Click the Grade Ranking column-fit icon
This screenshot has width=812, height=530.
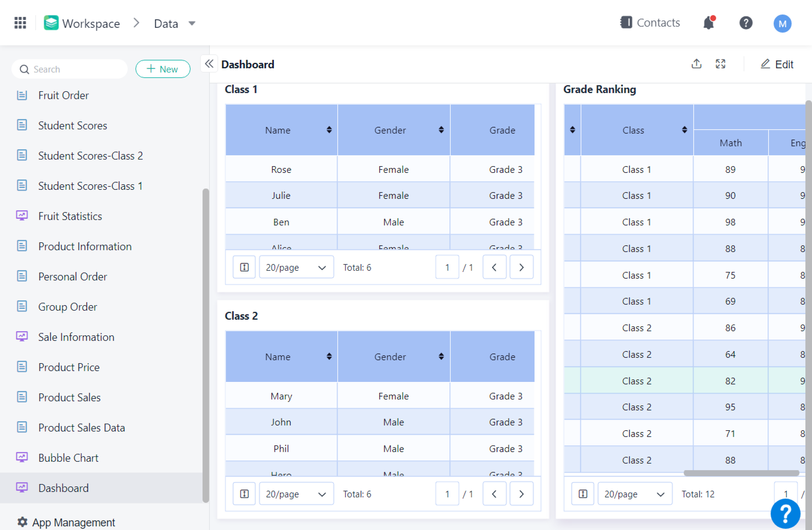(583, 494)
